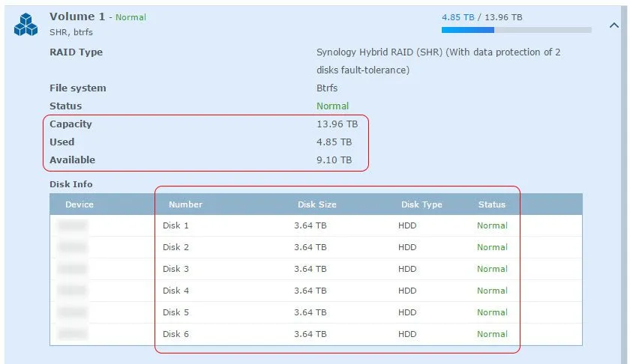
Task: Collapse the Volume 1 panel chevron
Action: (x=614, y=25)
